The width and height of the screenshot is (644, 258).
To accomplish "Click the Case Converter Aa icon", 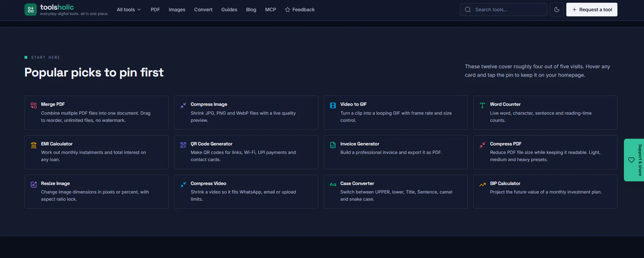I will (333, 185).
